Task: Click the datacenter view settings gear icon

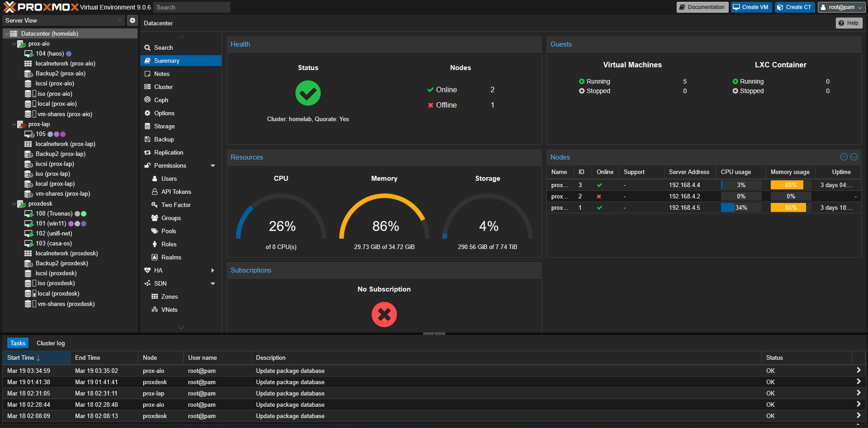Action: point(132,20)
